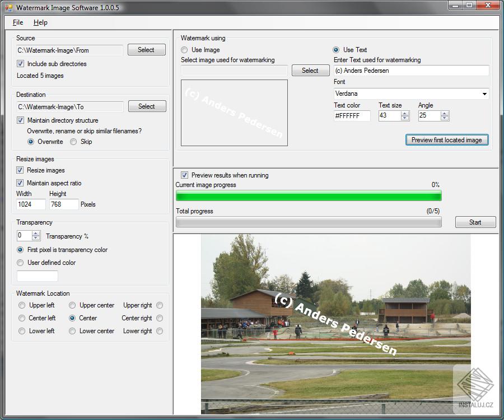Select the Skip option for similar filenames
Image resolution: width=504 pixels, height=420 pixels.
click(73, 141)
